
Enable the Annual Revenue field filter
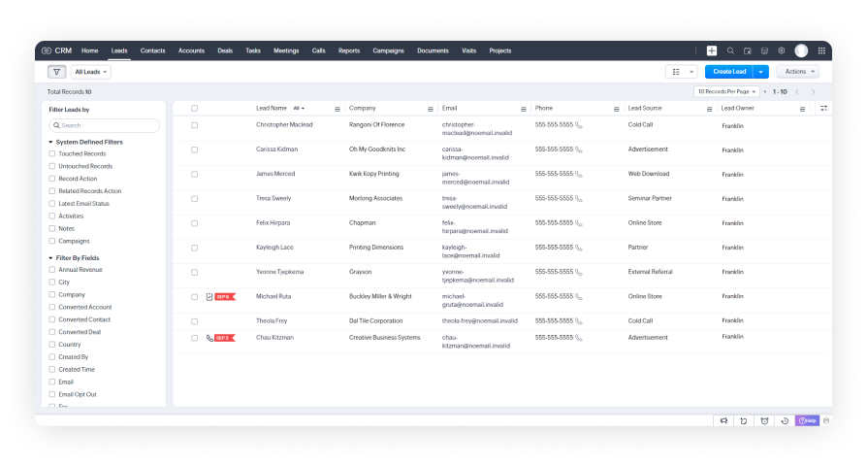52,270
